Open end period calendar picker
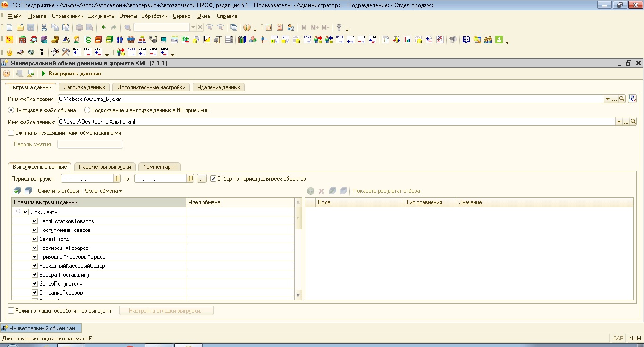Viewport: 644px width, 347px height. pos(190,179)
